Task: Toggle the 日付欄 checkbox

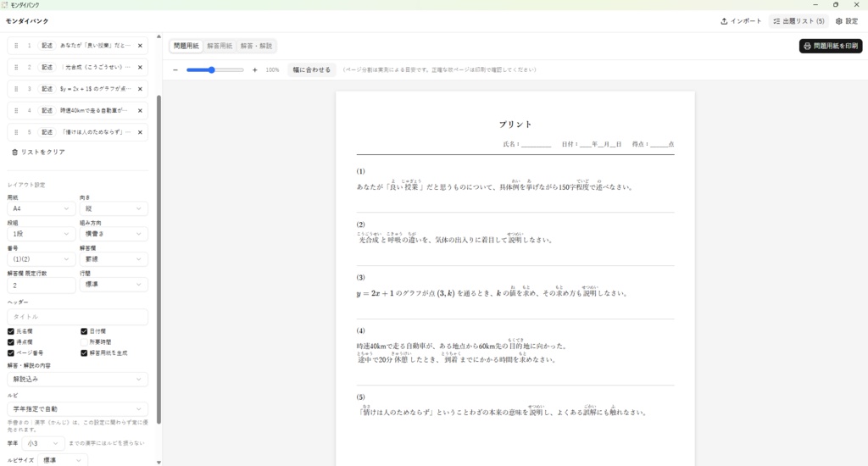Action: (x=84, y=331)
